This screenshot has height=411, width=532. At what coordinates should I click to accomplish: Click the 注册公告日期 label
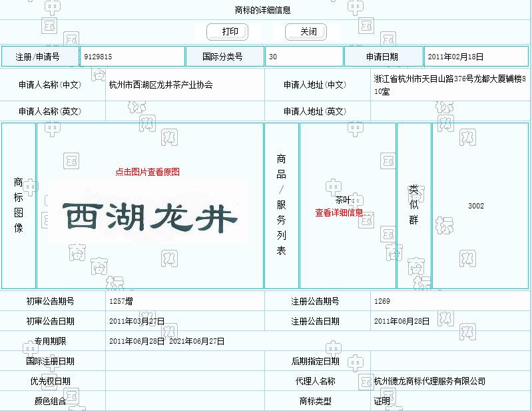click(315, 321)
